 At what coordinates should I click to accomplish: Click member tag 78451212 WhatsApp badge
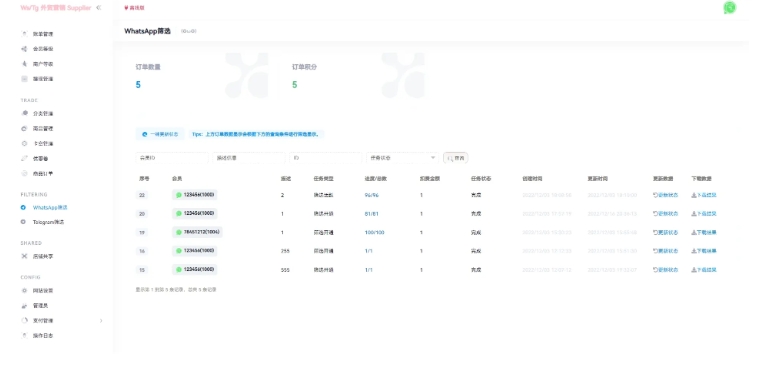coord(197,232)
